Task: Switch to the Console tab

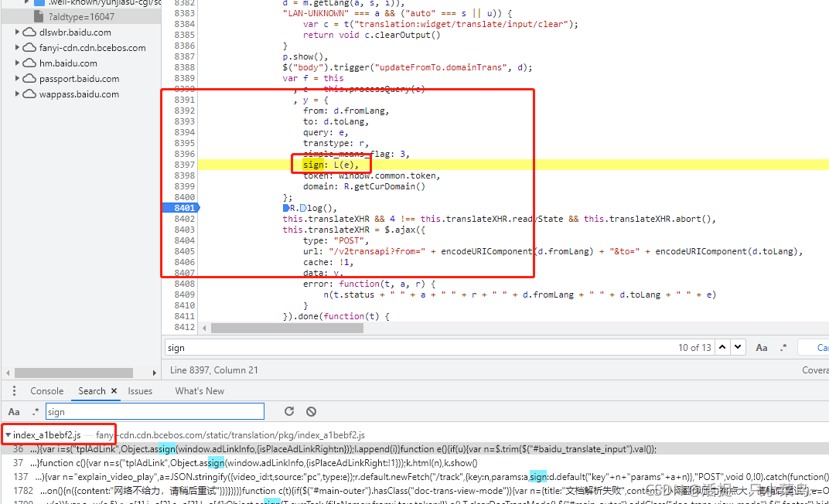Action: (x=46, y=391)
